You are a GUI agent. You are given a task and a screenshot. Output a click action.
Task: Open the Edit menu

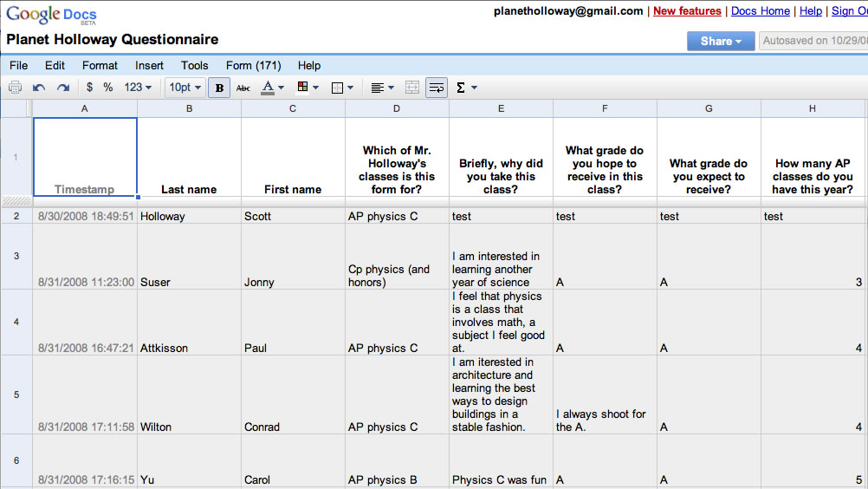click(55, 65)
